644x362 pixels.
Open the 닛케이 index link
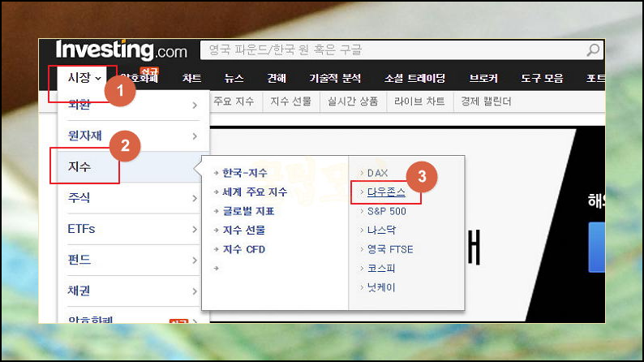pos(381,287)
